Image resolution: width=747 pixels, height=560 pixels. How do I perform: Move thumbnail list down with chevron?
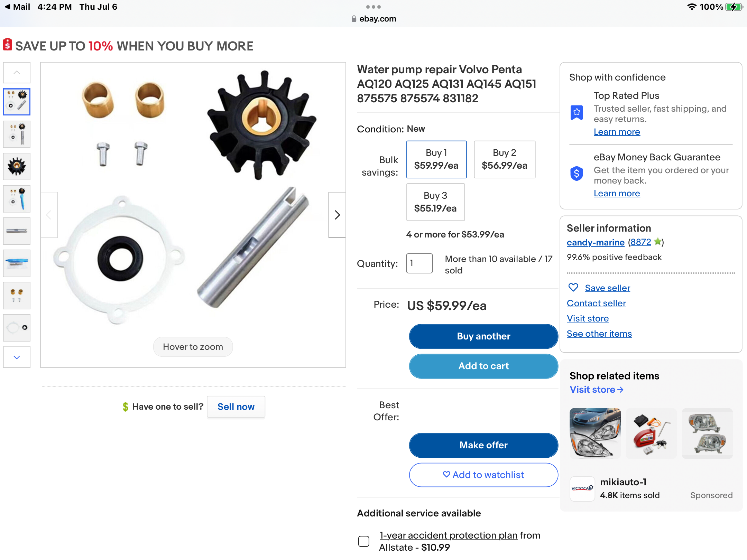click(x=17, y=357)
